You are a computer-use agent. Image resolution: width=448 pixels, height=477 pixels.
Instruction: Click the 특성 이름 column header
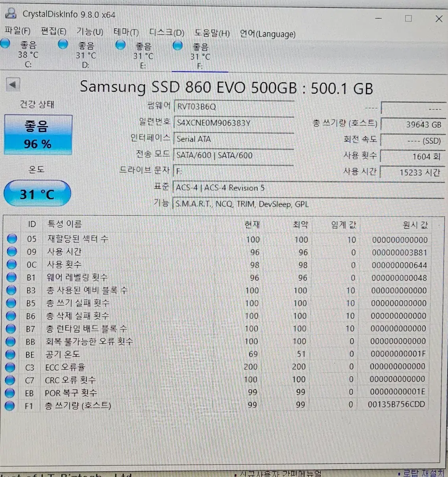click(65, 224)
